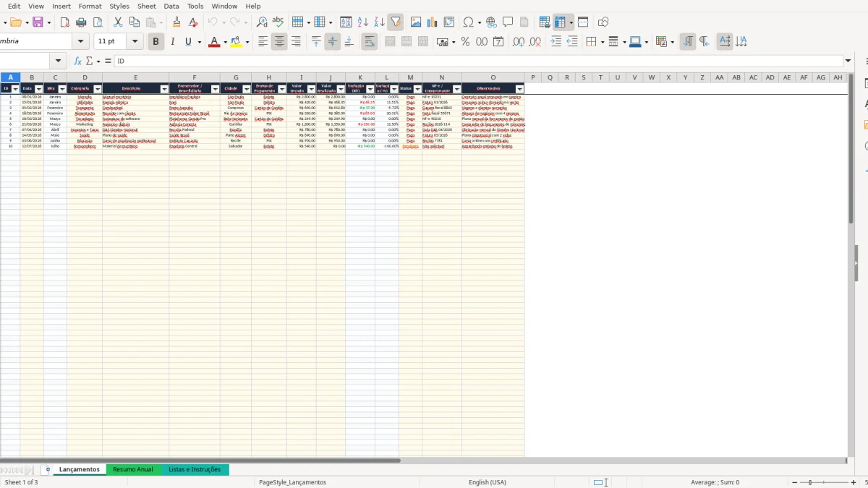Screen dimensions: 868x488
Task: Open the Function Wizard
Action: click(x=77, y=61)
